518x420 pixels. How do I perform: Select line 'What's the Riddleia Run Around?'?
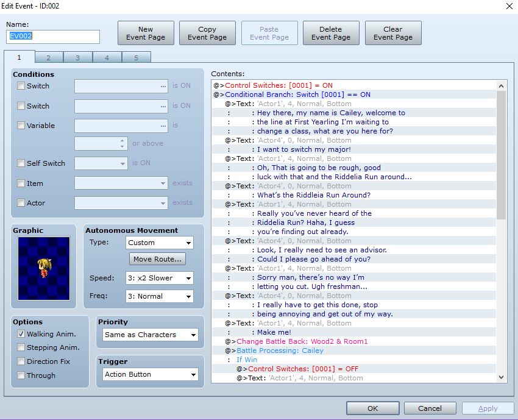[354, 195]
